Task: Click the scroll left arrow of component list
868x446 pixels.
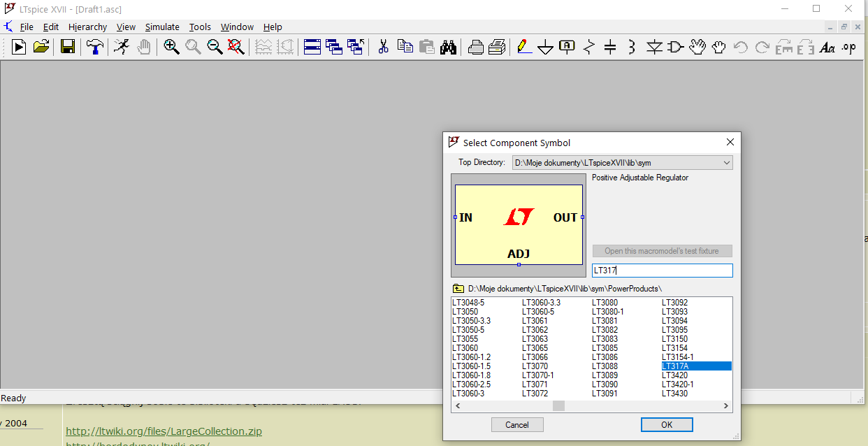Action: pyautogui.click(x=458, y=405)
